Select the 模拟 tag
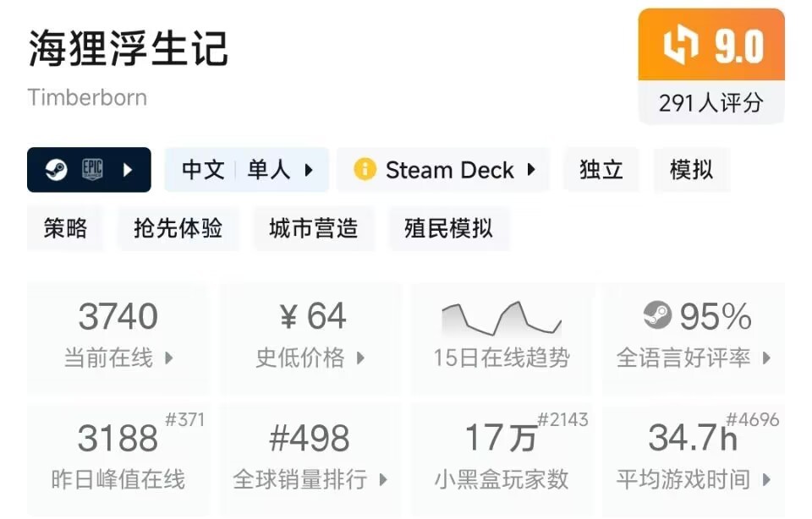Image resolution: width=812 pixels, height=519 pixels. click(691, 170)
